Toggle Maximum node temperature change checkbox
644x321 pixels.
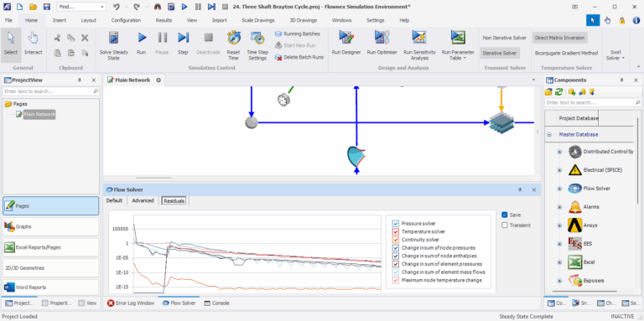coord(396,280)
